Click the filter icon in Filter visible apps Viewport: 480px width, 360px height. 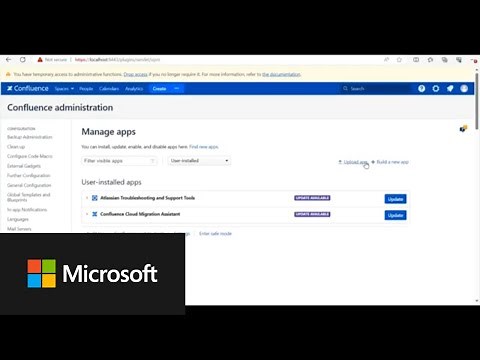pos(152,161)
